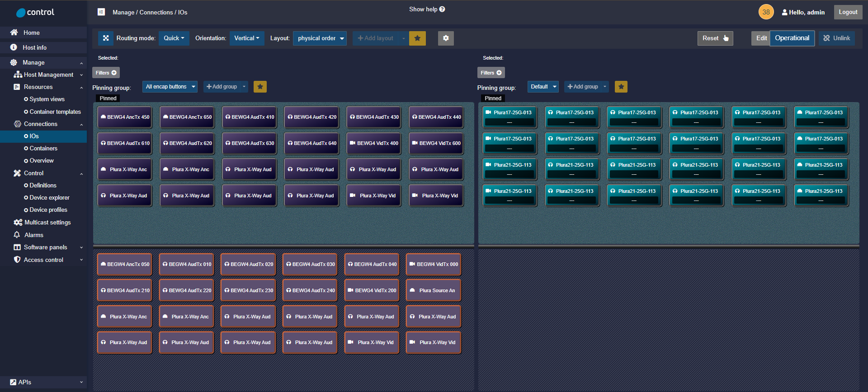Go to Multicast settings in sidebar

(47, 223)
